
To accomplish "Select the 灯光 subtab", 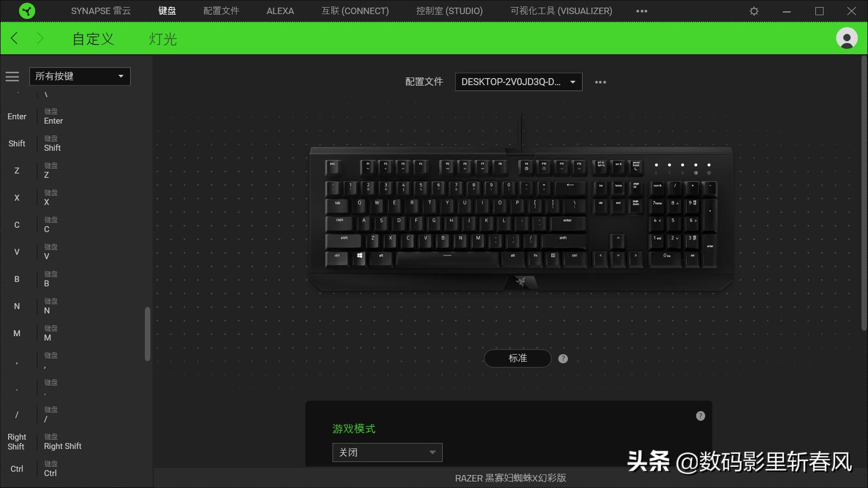I will point(163,39).
